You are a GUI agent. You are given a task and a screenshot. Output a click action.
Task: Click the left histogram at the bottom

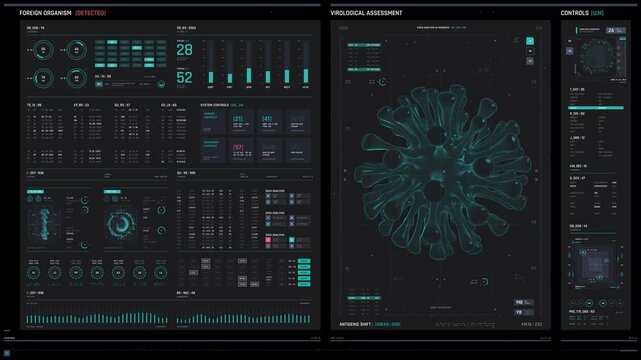point(97,318)
